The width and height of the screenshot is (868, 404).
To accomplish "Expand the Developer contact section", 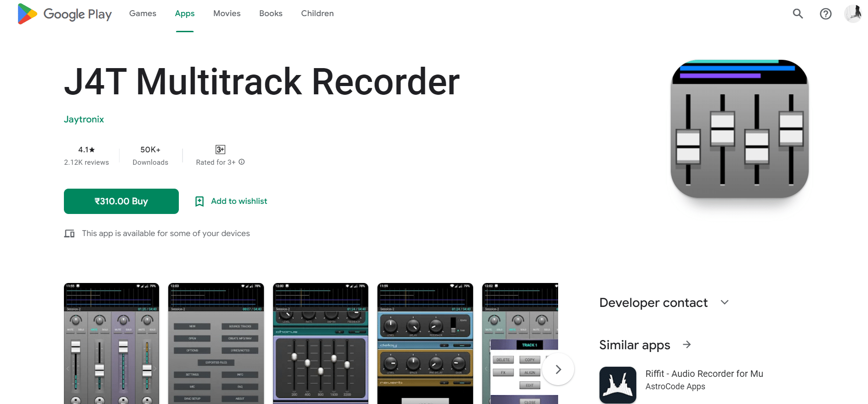I will click(725, 302).
